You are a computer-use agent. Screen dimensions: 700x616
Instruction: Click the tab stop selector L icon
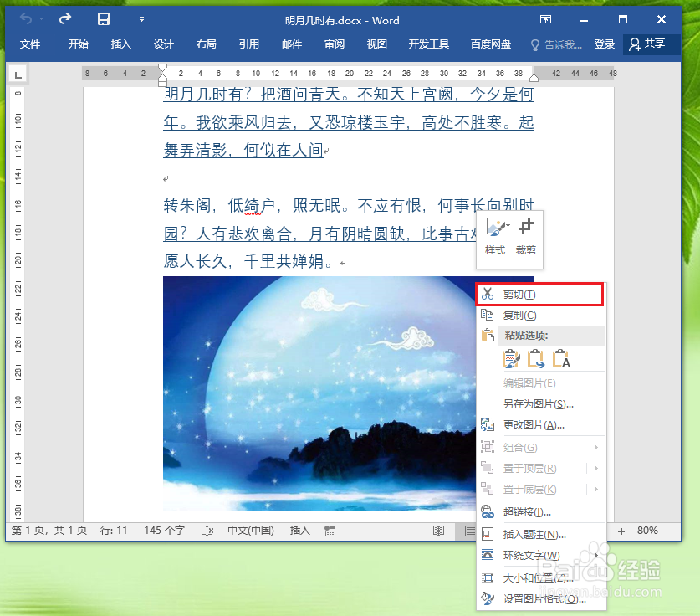pyautogui.click(x=18, y=74)
